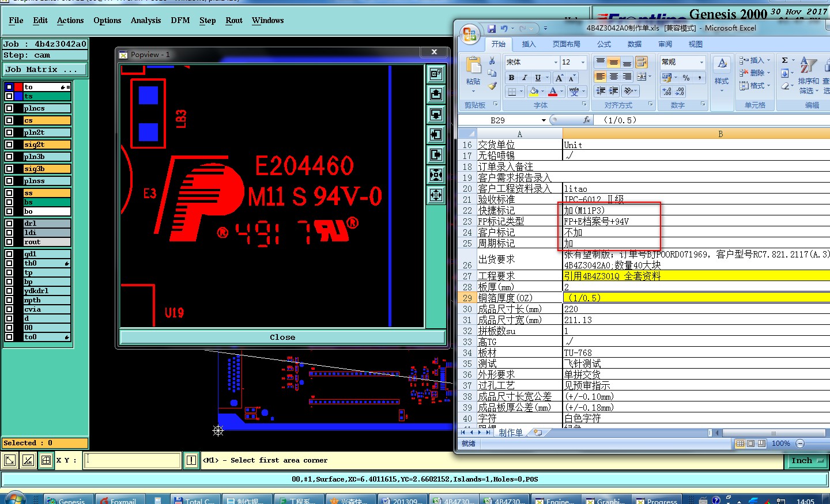Toggle checkbox for layer gd1
The height and width of the screenshot is (504, 830).
pos(9,254)
